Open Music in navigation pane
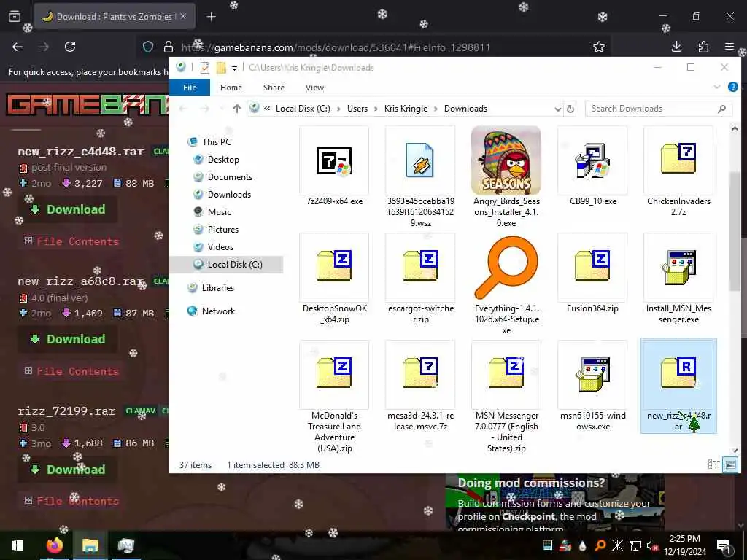Viewport: 747px width, 560px height. point(219,212)
